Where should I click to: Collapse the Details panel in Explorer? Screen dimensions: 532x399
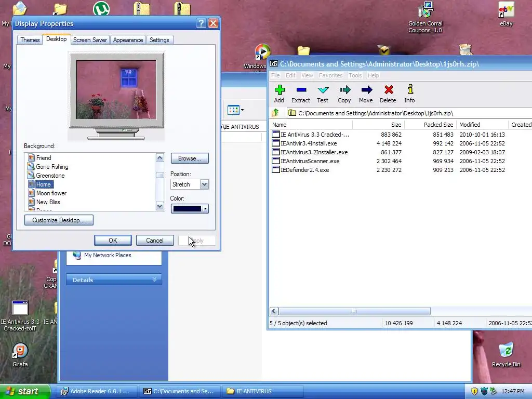coord(154,280)
